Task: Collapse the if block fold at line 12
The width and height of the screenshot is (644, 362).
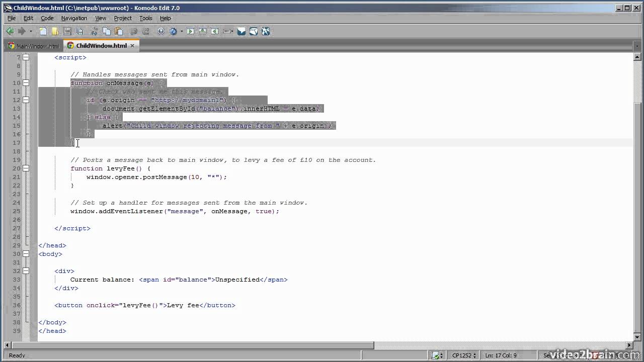Action: pos(26,100)
